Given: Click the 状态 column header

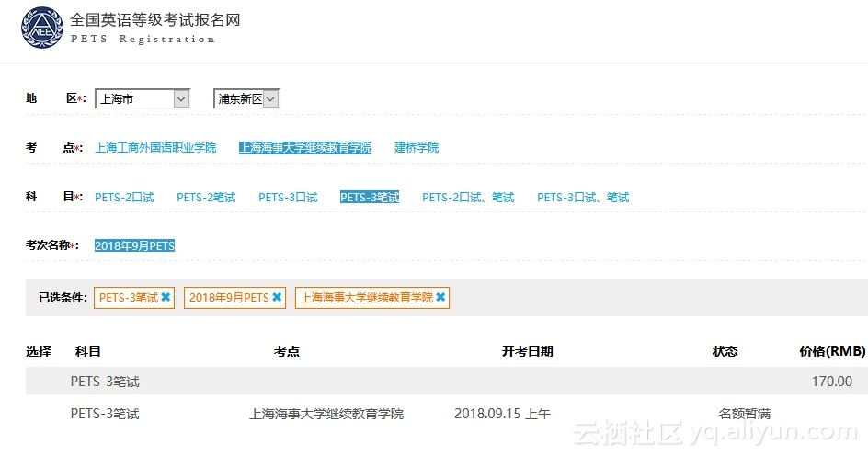Looking at the screenshot, I should (x=725, y=351).
